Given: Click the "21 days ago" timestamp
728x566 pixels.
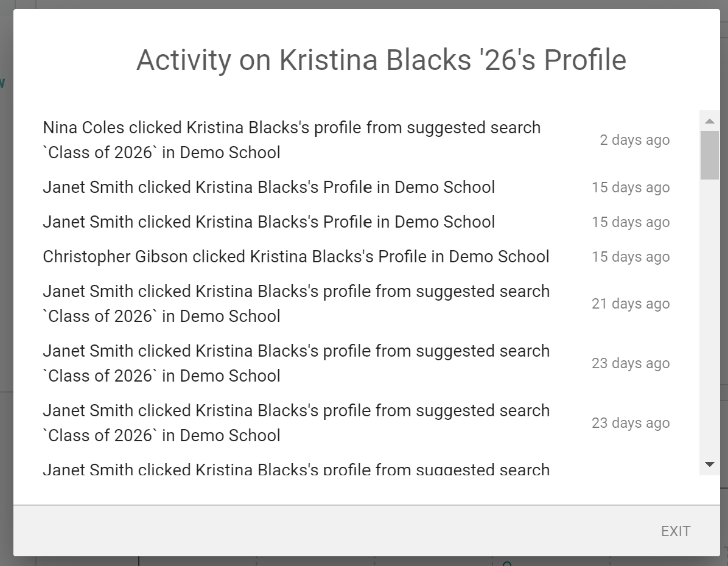Looking at the screenshot, I should tap(630, 304).
